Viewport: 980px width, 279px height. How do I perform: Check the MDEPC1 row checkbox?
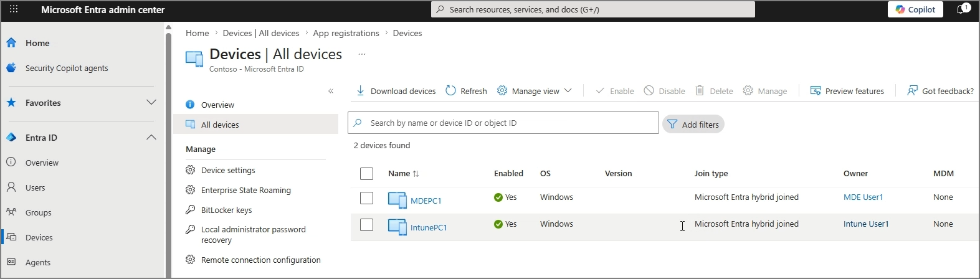(x=366, y=198)
